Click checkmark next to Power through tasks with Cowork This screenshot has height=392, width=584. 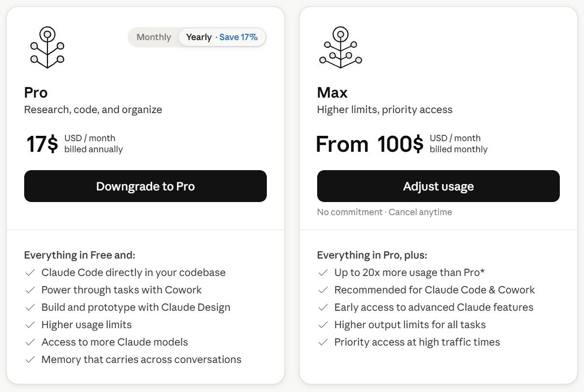point(30,290)
